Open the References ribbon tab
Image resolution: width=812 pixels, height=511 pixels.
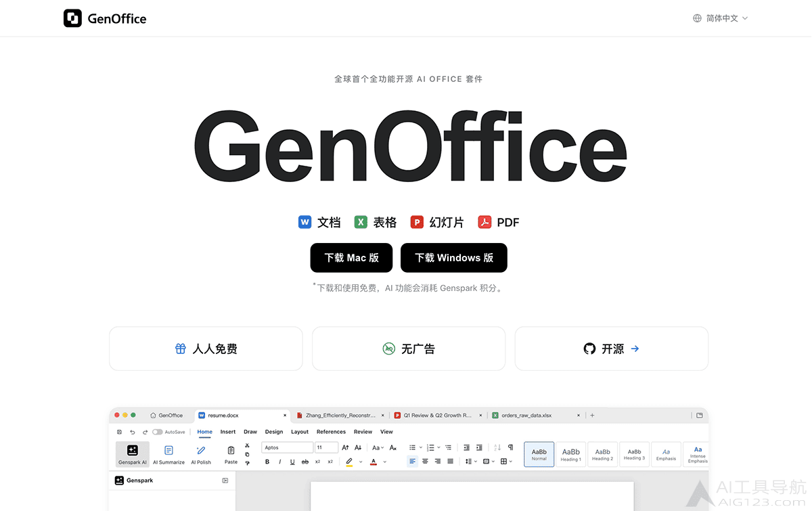click(x=331, y=432)
